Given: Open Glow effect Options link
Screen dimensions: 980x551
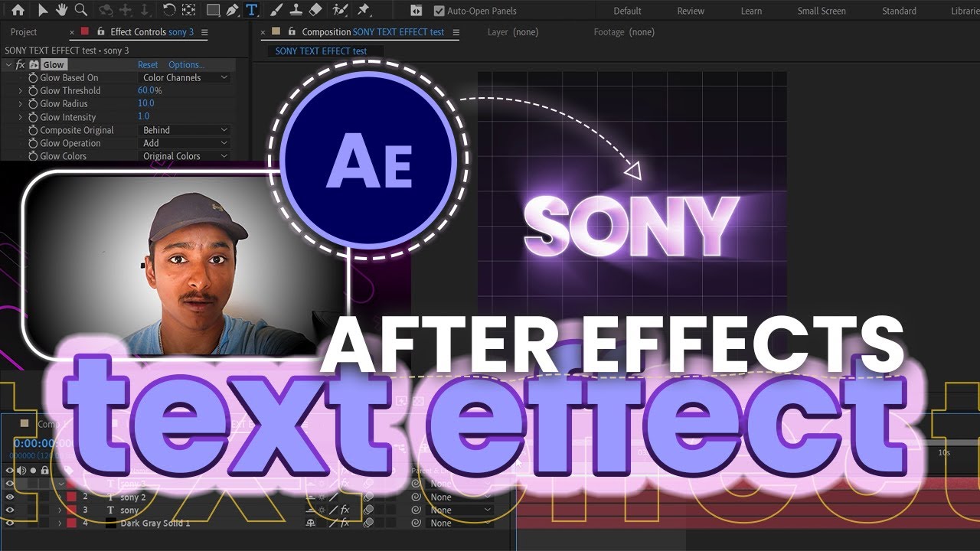Looking at the screenshot, I should (x=187, y=65).
